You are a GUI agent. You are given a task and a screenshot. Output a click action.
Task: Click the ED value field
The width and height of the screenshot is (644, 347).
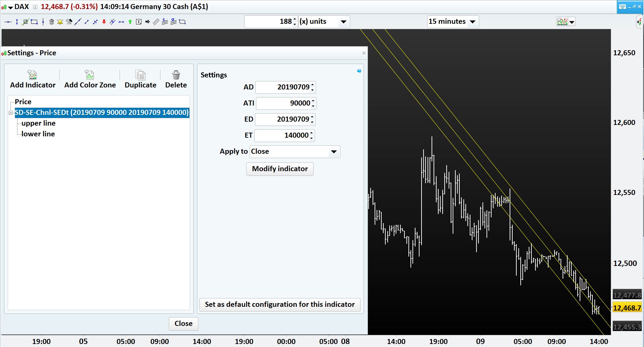282,120
